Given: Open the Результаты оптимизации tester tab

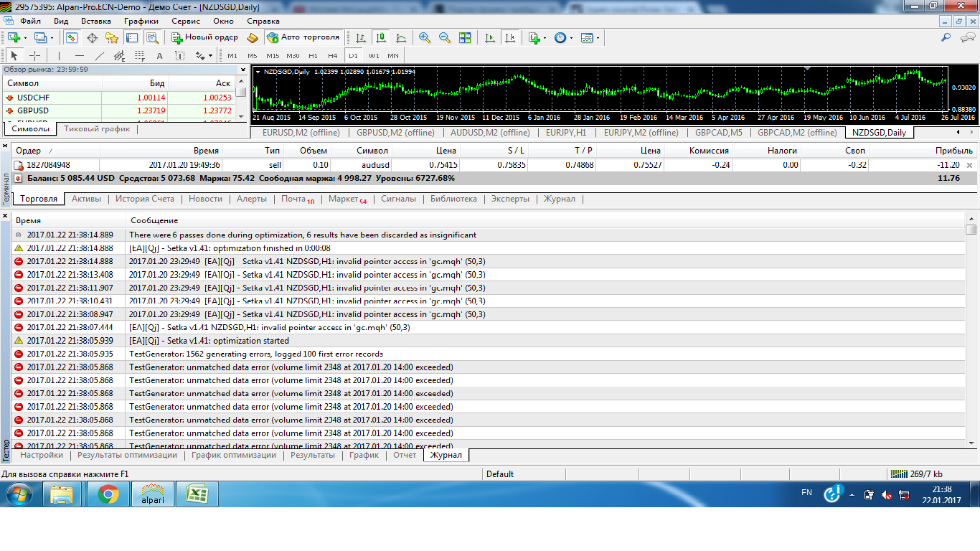Looking at the screenshot, I should pyautogui.click(x=127, y=455).
